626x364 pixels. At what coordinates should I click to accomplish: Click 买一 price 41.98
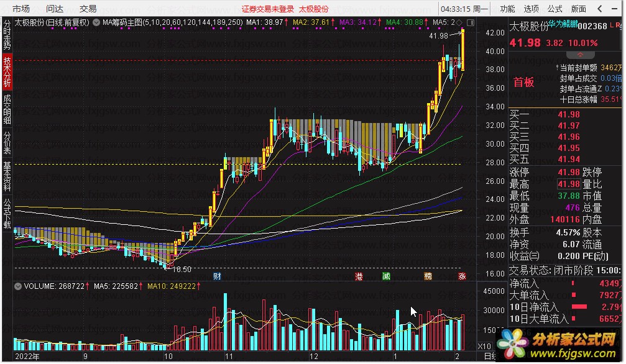pyautogui.click(x=569, y=114)
